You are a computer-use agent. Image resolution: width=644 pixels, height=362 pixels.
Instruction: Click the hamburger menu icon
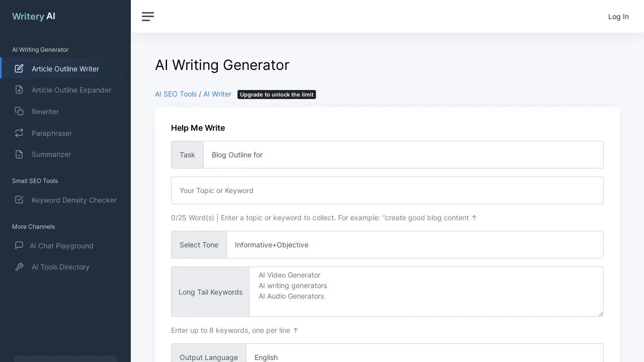(x=148, y=17)
